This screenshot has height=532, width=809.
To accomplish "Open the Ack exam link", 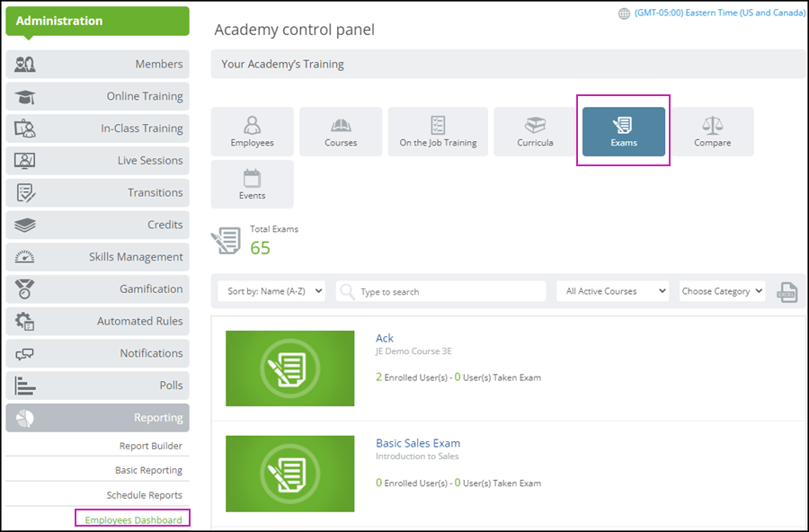I will pos(385,338).
